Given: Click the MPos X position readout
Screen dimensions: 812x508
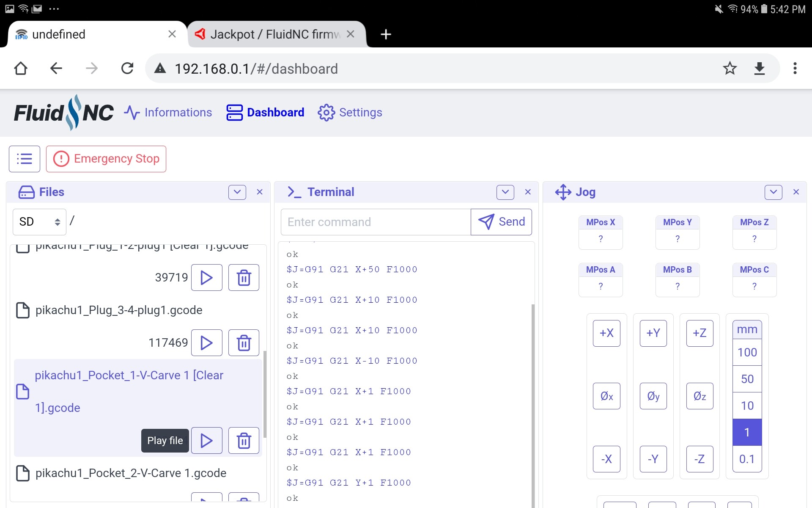Looking at the screenshot, I should 601,232.
